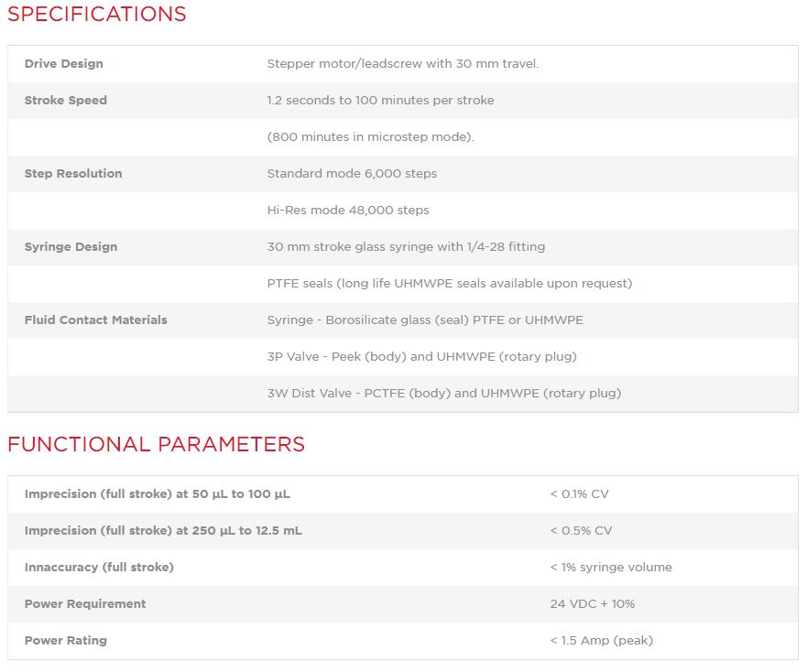Click the Power Rating label

coord(65,641)
